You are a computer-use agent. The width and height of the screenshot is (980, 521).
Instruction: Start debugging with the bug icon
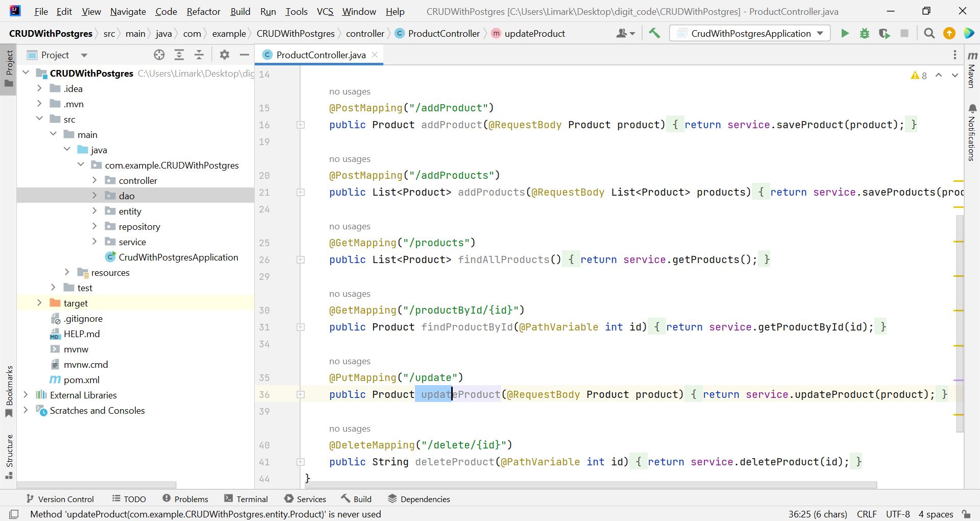click(865, 34)
